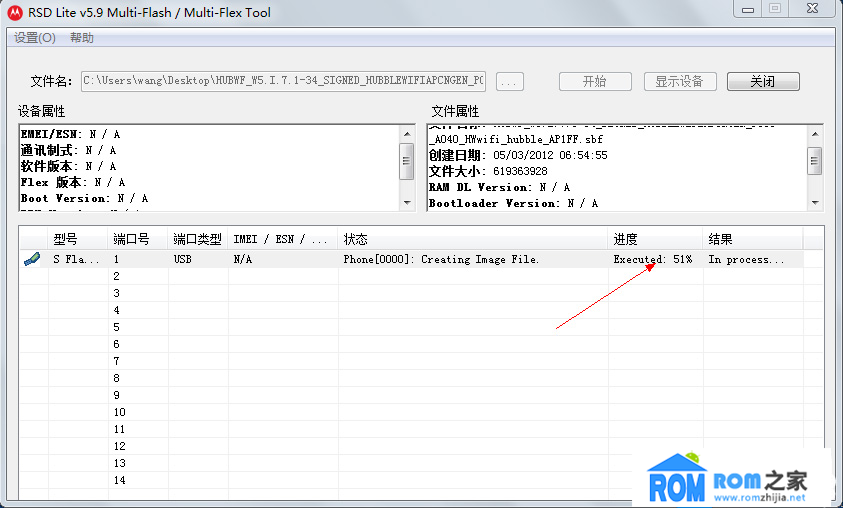The height and width of the screenshot is (508, 843).
Task: Click the 关闭 button
Action: 763,82
